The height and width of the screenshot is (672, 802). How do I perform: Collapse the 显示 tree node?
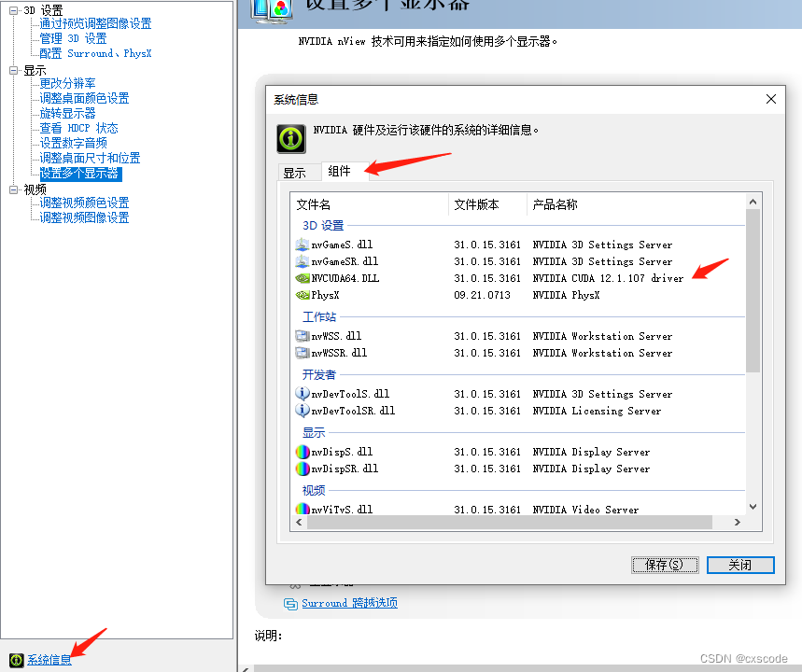tap(14, 71)
